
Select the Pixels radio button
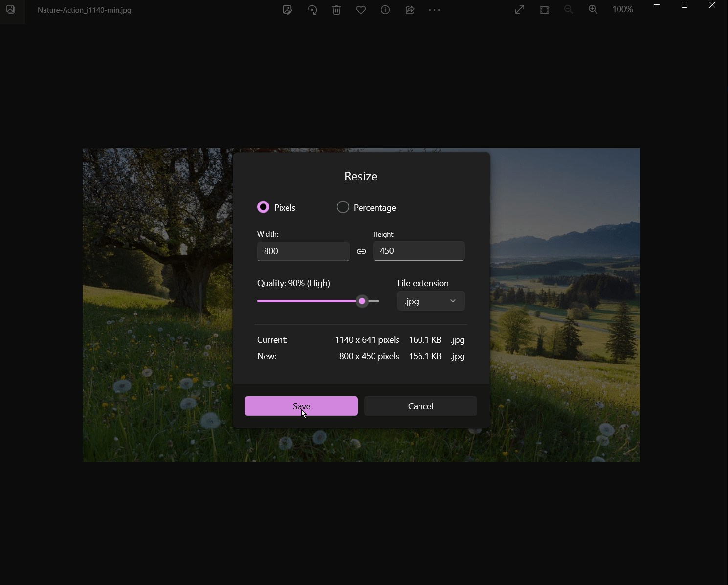[264, 207]
